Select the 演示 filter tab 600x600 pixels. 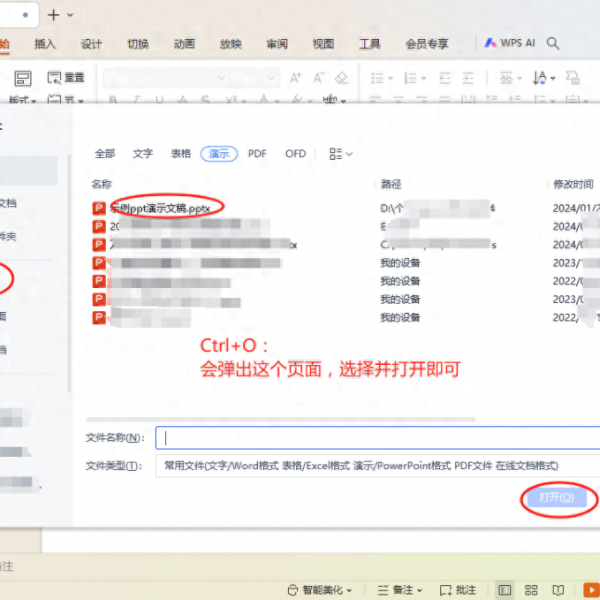pyautogui.click(x=218, y=154)
